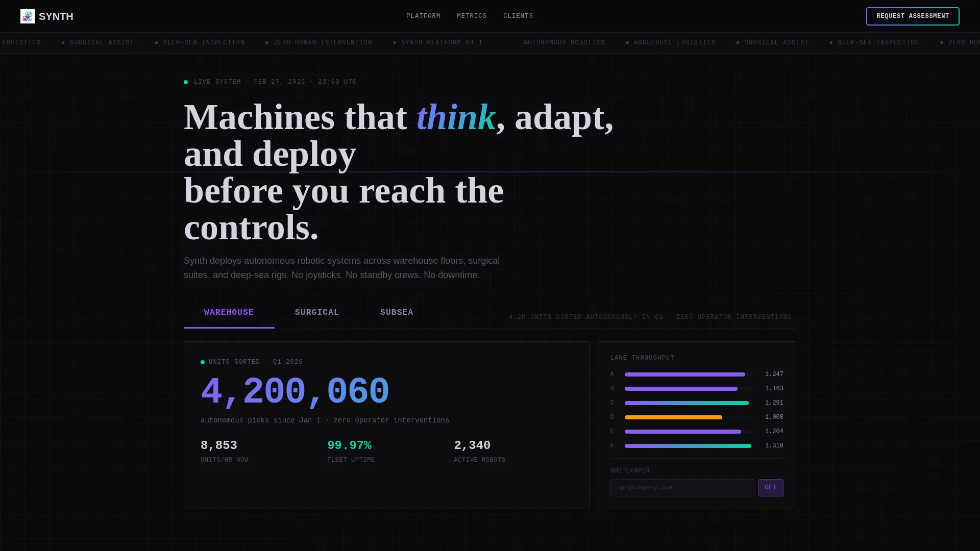This screenshot has width=980, height=551.
Task: Click the 4,200,060 units sorted counter
Action: click(x=295, y=392)
